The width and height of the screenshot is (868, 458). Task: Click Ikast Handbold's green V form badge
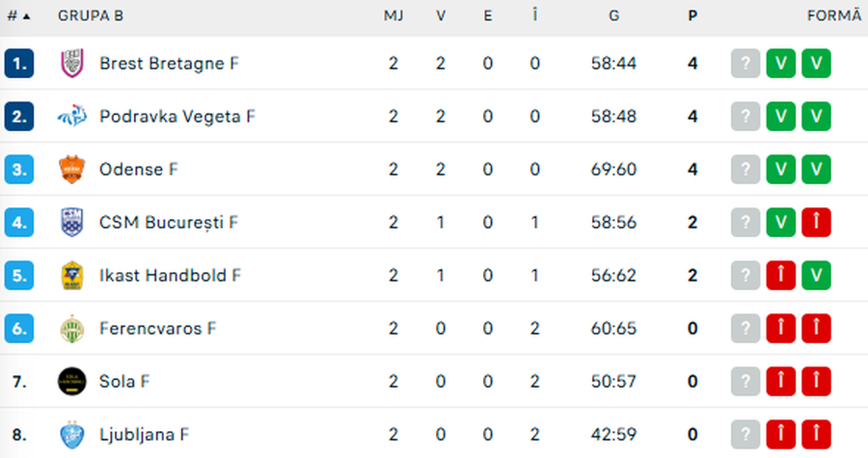tap(816, 276)
